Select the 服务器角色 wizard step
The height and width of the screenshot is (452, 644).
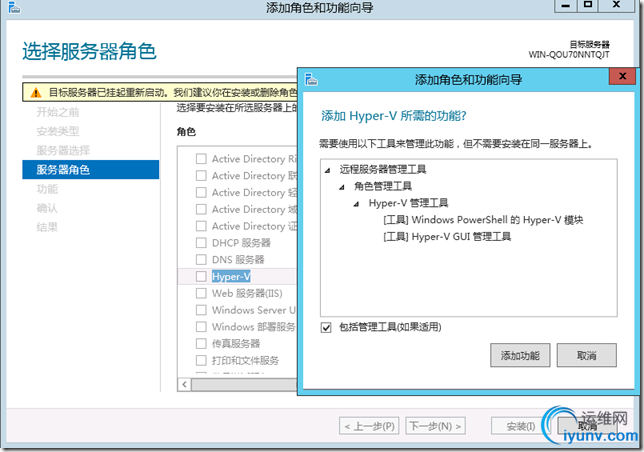tap(91, 170)
